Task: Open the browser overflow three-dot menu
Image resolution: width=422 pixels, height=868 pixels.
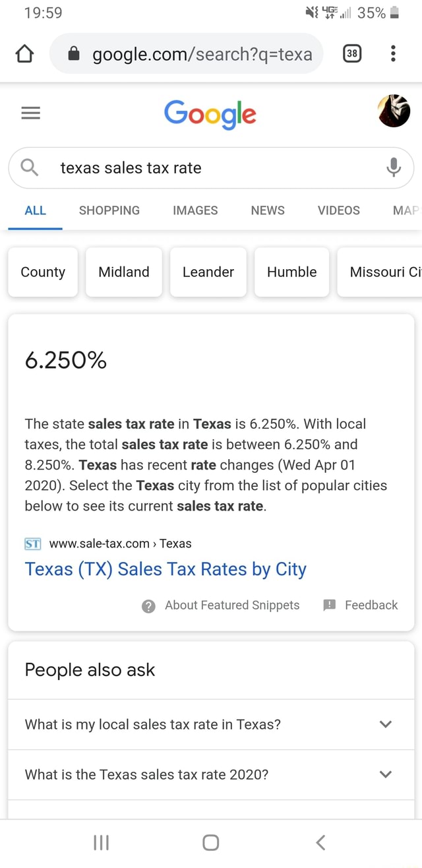Action: (x=393, y=54)
